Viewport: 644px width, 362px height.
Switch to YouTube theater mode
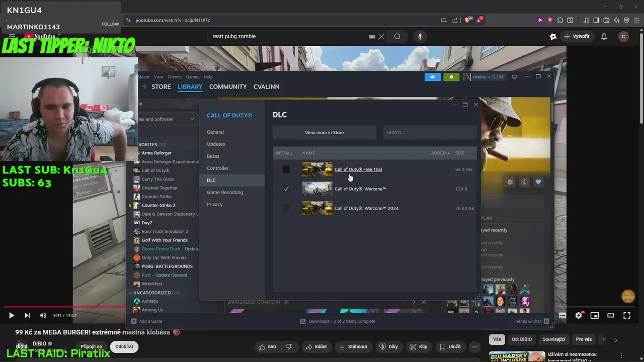[x=611, y=315]
